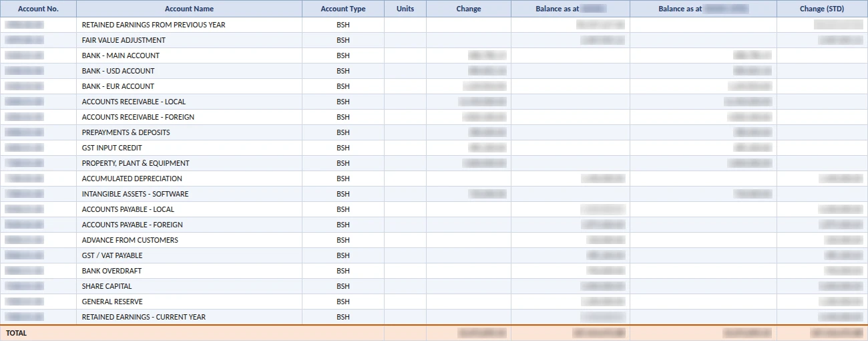Click Units cell in the SHARE CAPITAL row

point(405,286)
